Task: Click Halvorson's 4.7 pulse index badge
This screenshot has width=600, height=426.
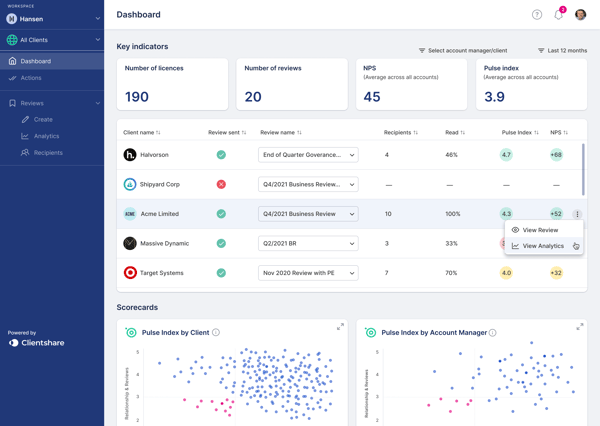Action: pyautogui.click(x=506, y=155)
